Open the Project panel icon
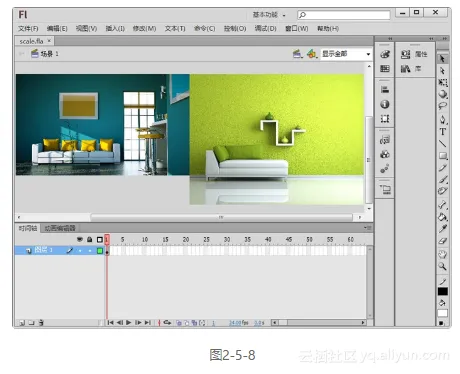The width and height of the screenshot is (460, 374). pyautogui.click(x=385, y=190)
